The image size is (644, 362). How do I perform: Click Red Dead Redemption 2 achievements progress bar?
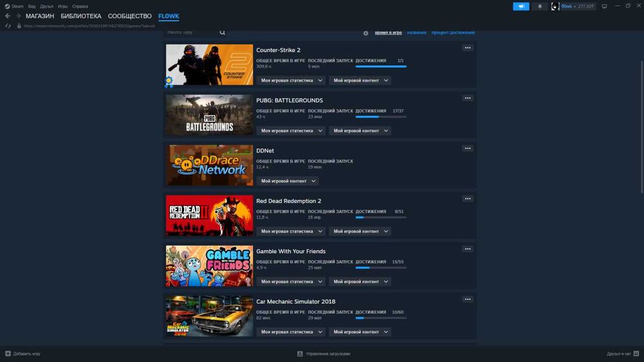click(x=381, y=217)
